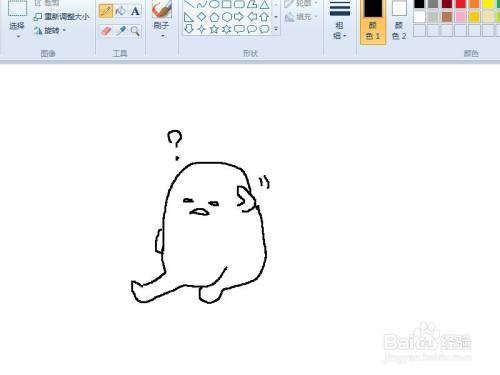500x375 pixels.
Task: Click Resize (重新调整大小) button
Action: [62, 17]
